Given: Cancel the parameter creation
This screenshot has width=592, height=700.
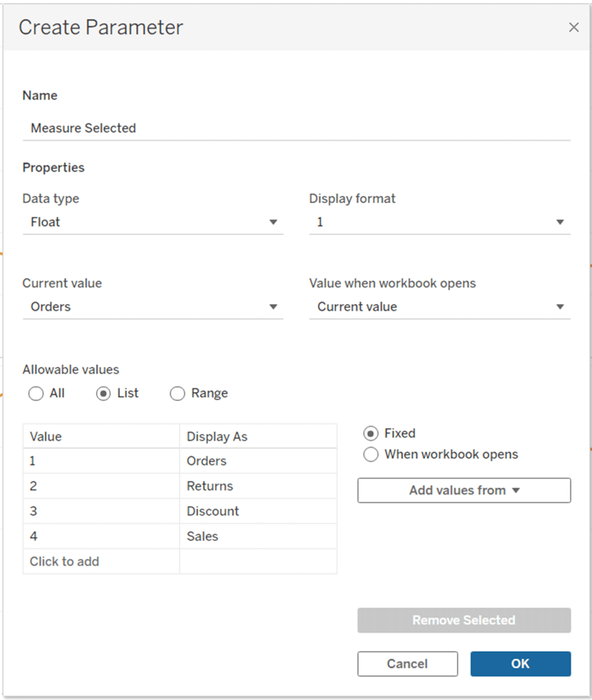Looking at the screenshot, I should [408, 664].
